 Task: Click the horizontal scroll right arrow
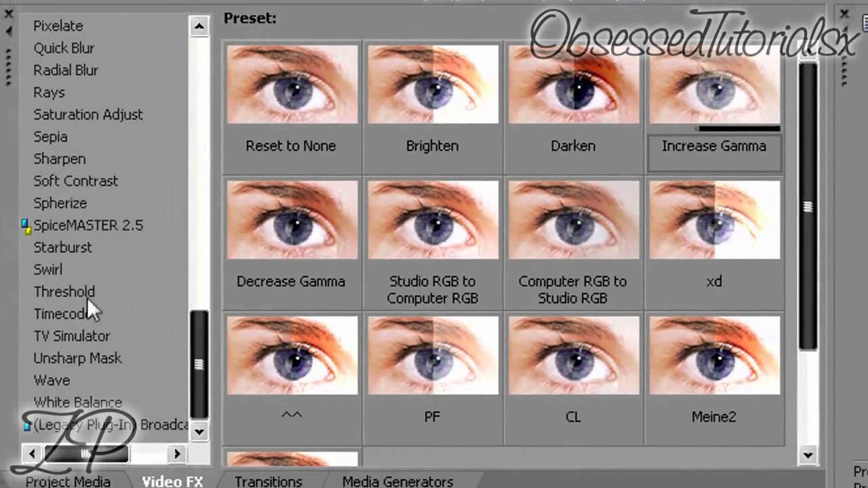tap(178, 453)
